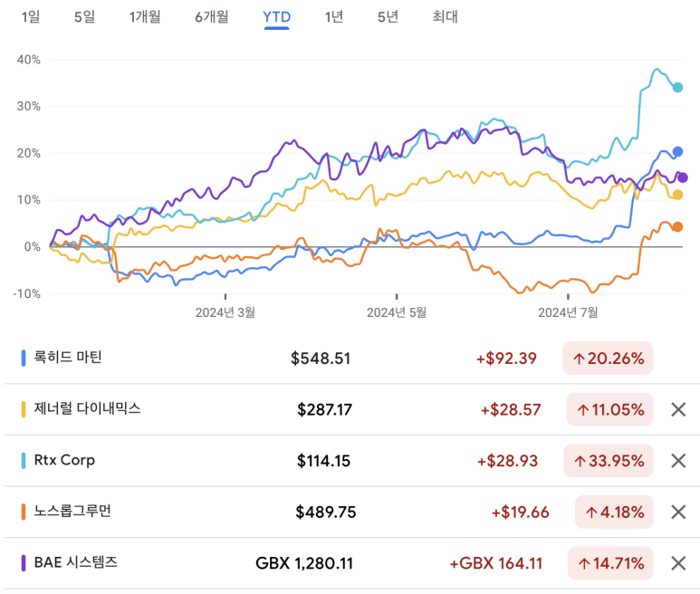Select the YTD tab
This screenshot has height=594, width=700.
pos(277,17)
